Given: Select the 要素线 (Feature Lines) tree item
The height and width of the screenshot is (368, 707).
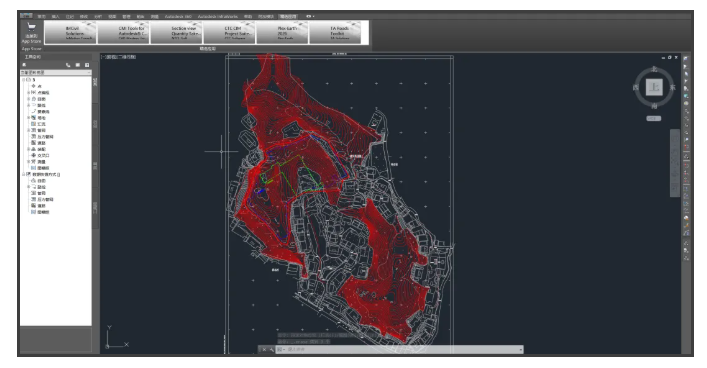Looking at the screenshot, I should coord(43,111).
